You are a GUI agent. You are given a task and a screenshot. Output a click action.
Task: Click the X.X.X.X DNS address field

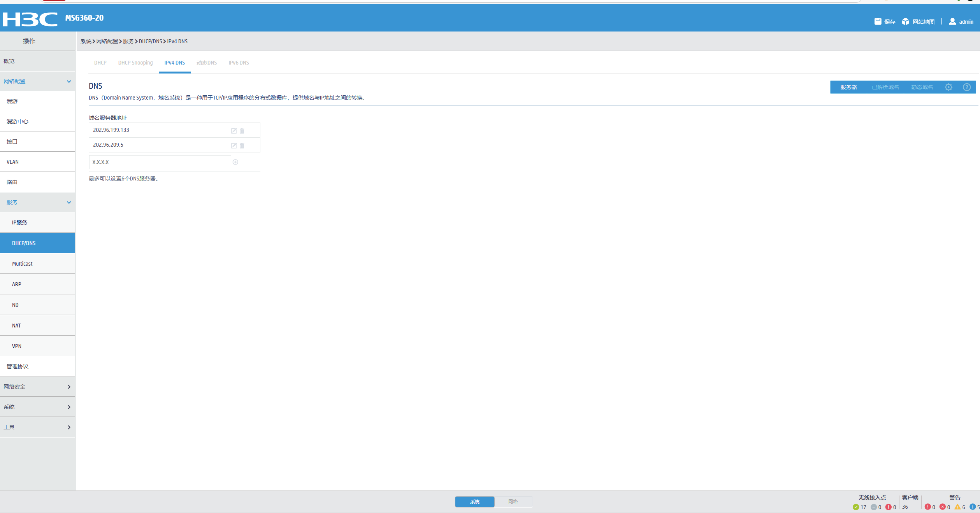[160, 162]
